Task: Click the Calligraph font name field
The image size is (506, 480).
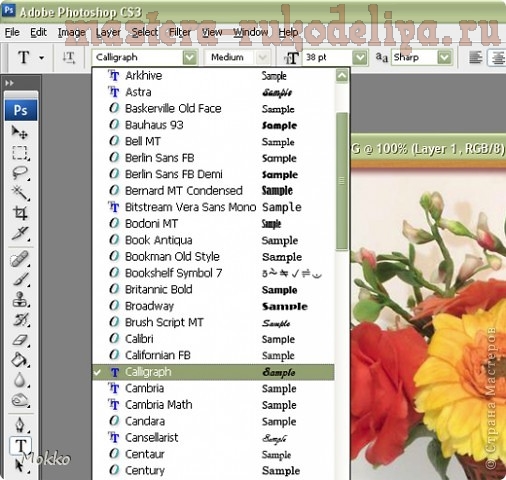Action: coord(137,57)
